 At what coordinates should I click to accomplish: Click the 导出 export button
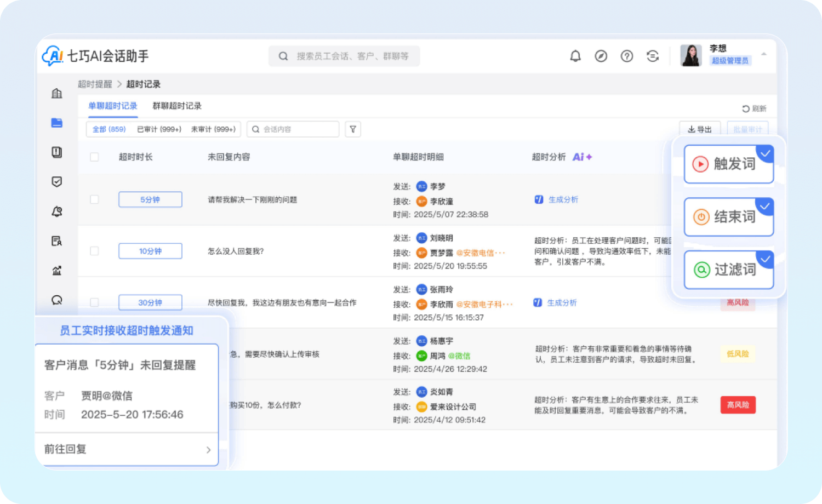(x=700, y=129)
